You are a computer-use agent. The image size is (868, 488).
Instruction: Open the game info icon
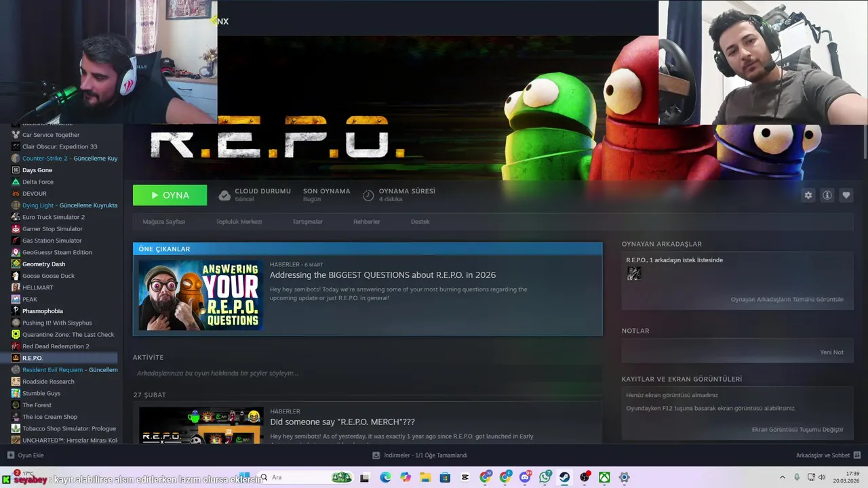(x=827, y=195)
